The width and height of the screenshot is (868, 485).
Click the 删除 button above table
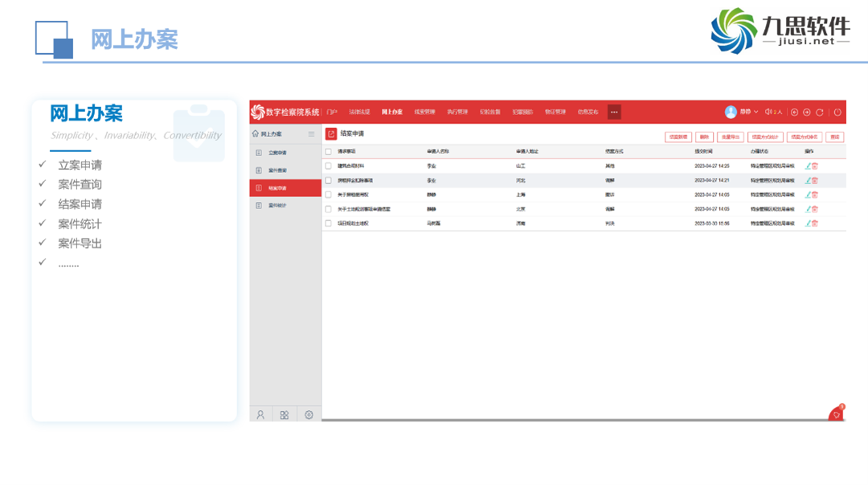coord(704,138)
